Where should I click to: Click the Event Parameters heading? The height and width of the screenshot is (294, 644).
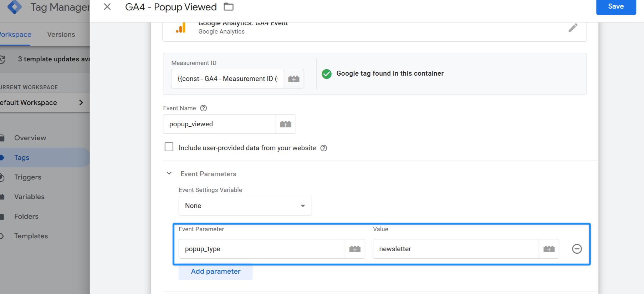tap(208, 174)
